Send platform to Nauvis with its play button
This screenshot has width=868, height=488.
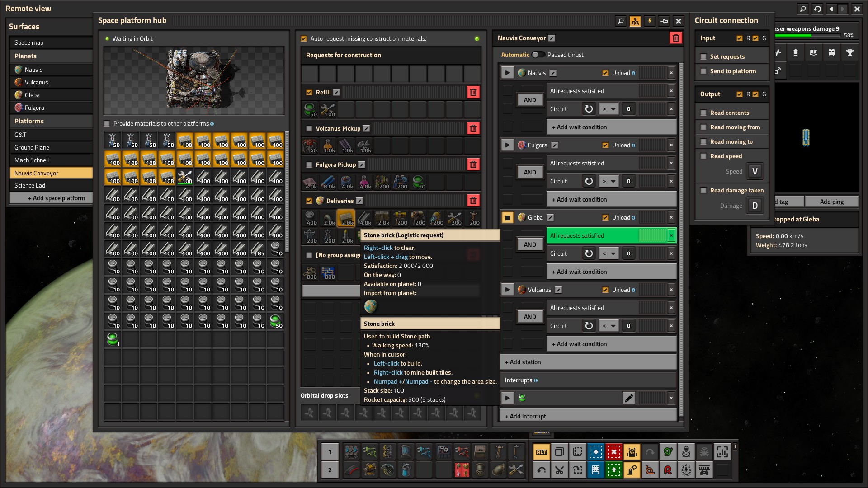point(508,73)
